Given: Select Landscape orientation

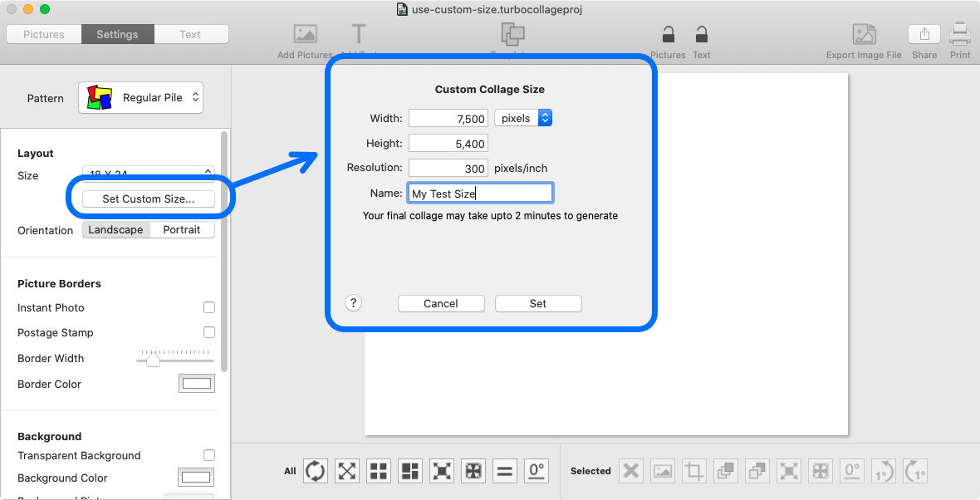Looking at the screenshot, I should tap(115, 229).
